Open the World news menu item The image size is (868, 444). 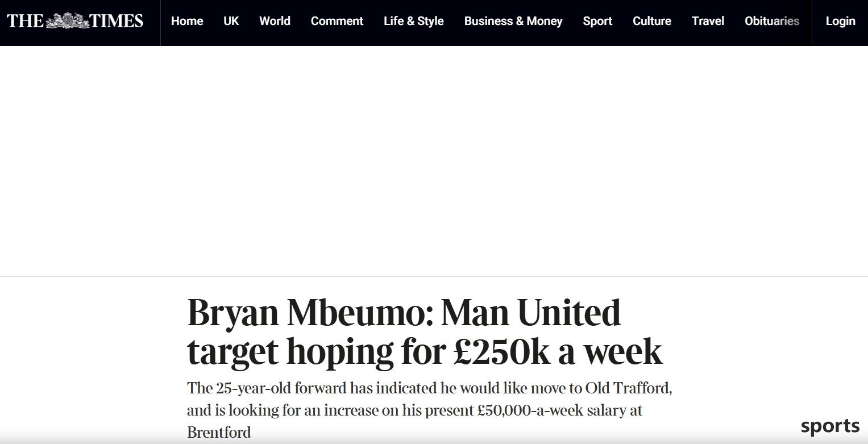(275, 21)
